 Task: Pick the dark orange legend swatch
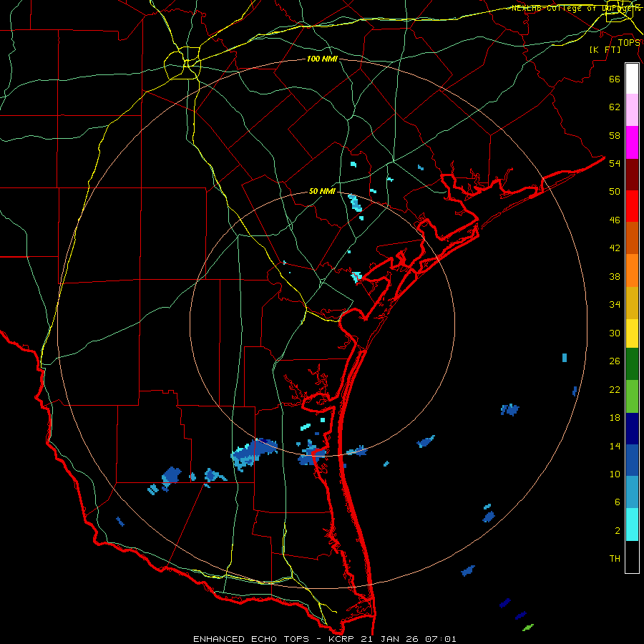(632, 238)
